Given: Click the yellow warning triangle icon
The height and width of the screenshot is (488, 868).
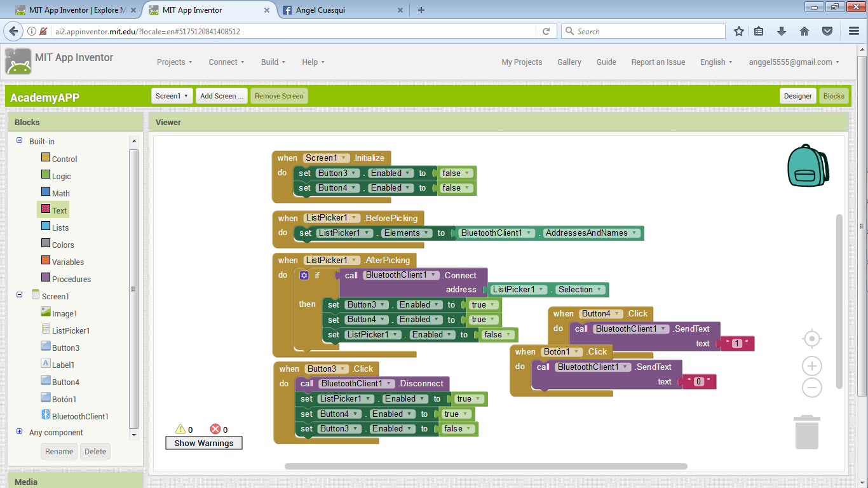Looking at the screenshot, I should click(180, 429).
